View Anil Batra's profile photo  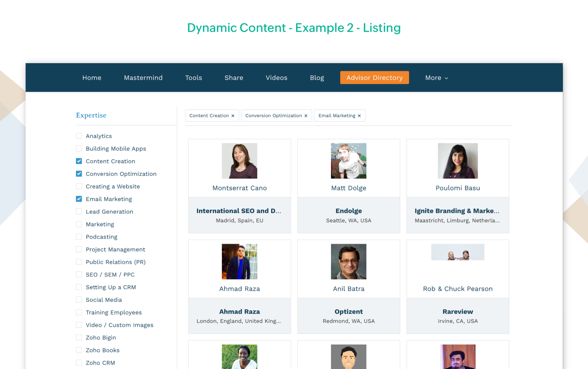349,262
